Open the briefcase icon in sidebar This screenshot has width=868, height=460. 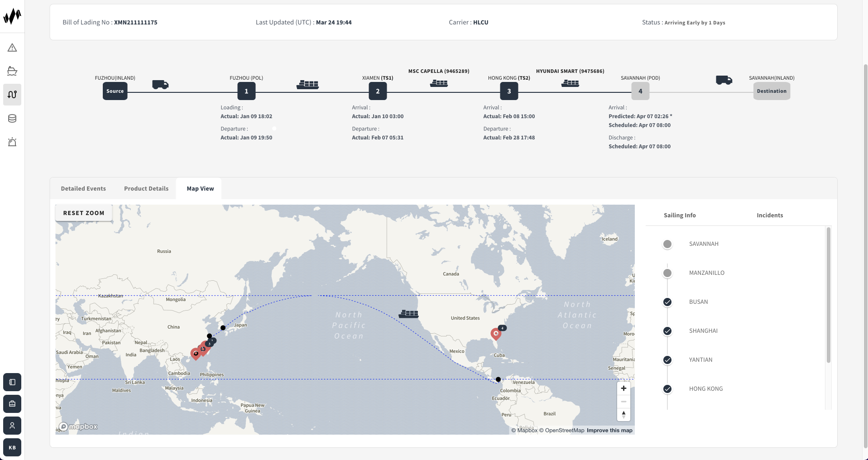pos(12,404)
